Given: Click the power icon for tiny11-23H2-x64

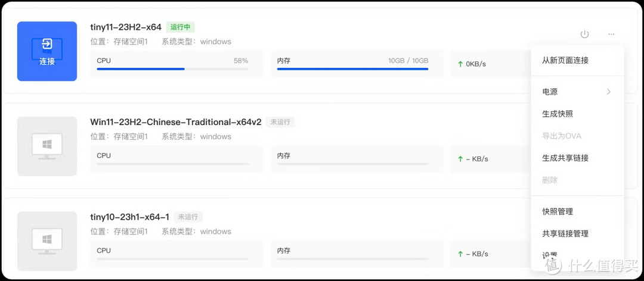Looking at the screenshot, I should point(584,35).
